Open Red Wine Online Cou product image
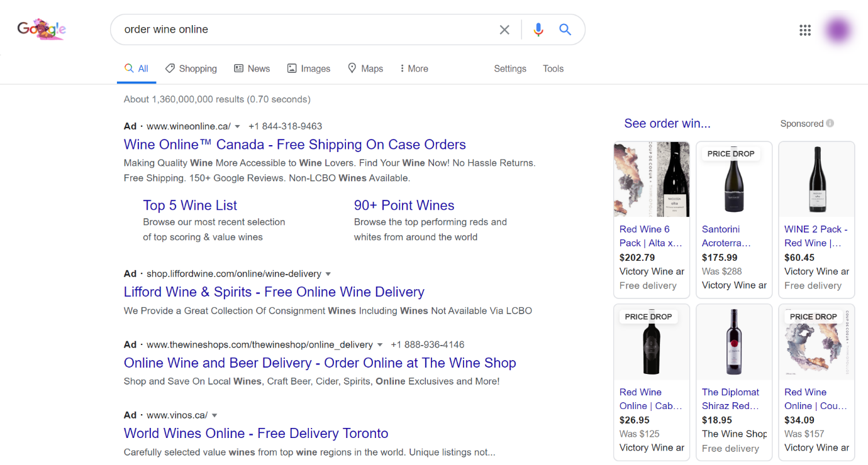 [816, 342]
